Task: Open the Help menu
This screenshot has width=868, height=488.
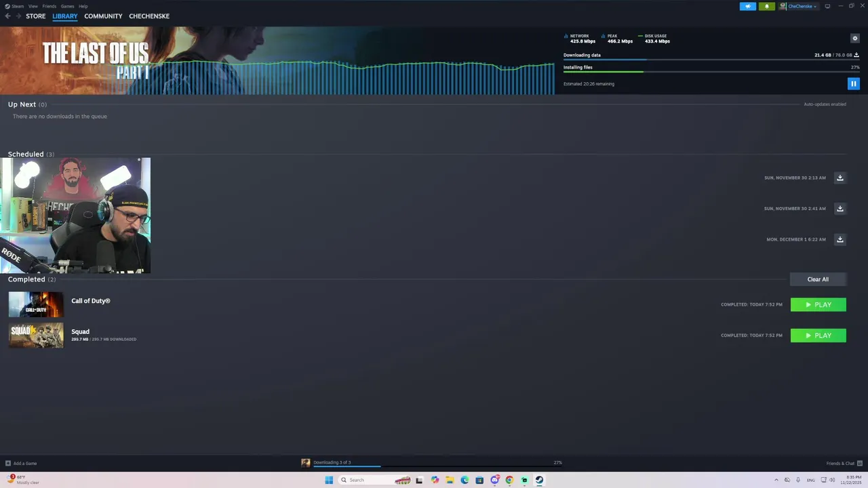Action: point(83,6)
